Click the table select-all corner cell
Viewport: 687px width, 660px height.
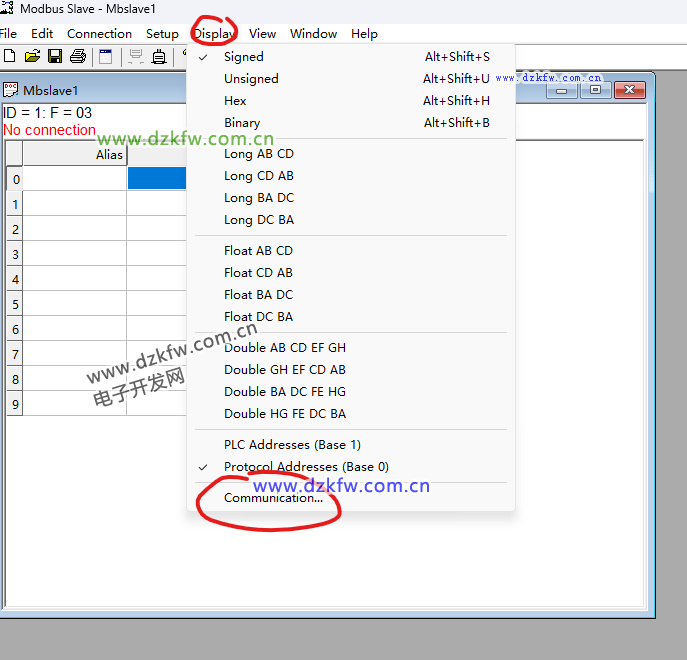(14, 154)
